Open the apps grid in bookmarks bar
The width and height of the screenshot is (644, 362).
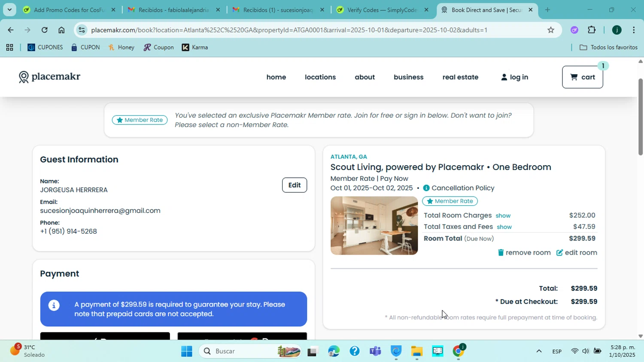point(9,47)
